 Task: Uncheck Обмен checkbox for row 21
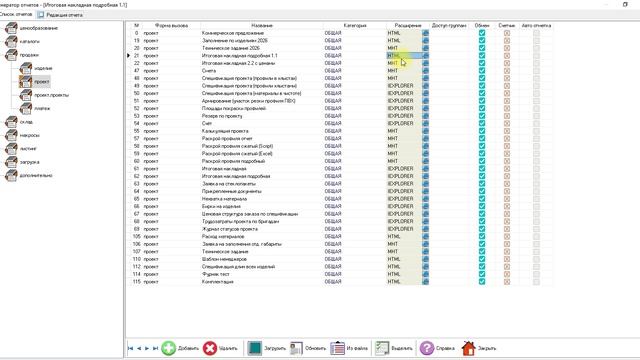[x=482, y=56]
